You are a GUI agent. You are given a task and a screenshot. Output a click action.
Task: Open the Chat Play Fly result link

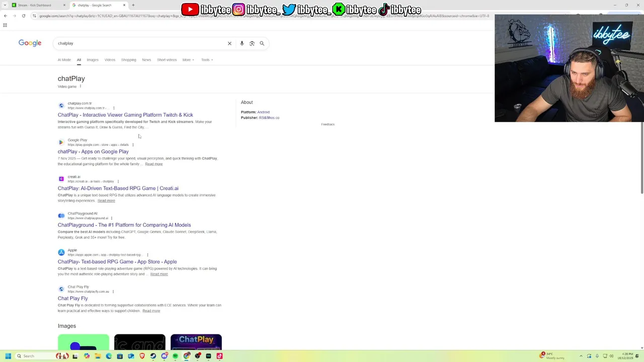pos(73,299)
